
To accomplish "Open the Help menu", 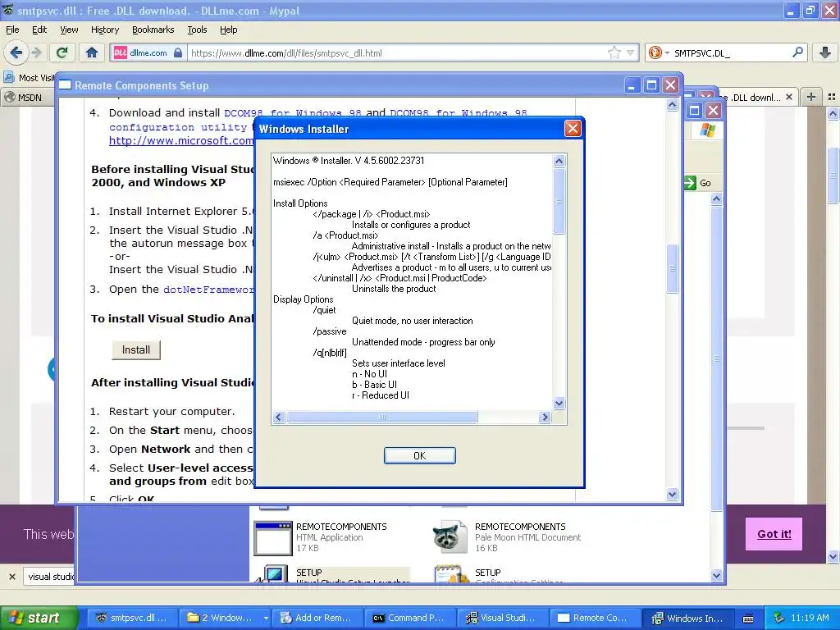I will 228,30.
